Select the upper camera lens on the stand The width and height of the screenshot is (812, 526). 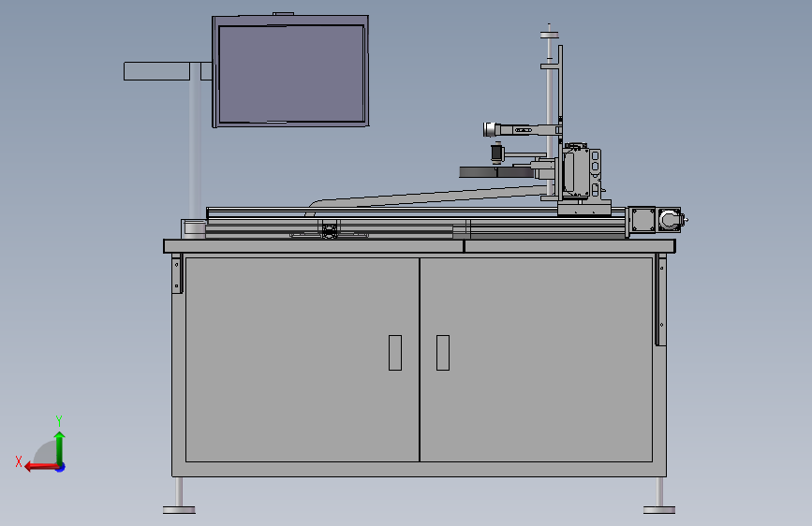point(489,129)
